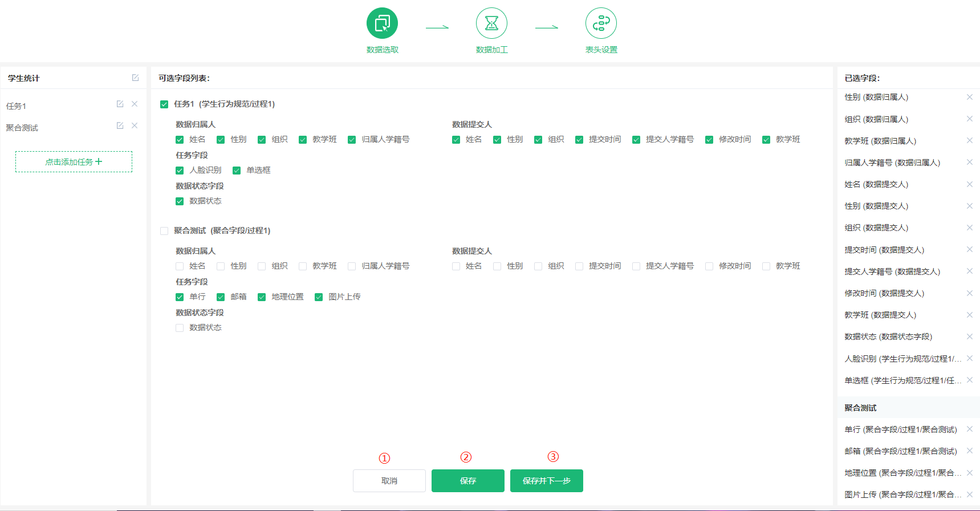This screenshot has width=980, height=511.
Task: Remove 归属人学籍号 (数据归属人) selected field
Action: tap(969, 162)
